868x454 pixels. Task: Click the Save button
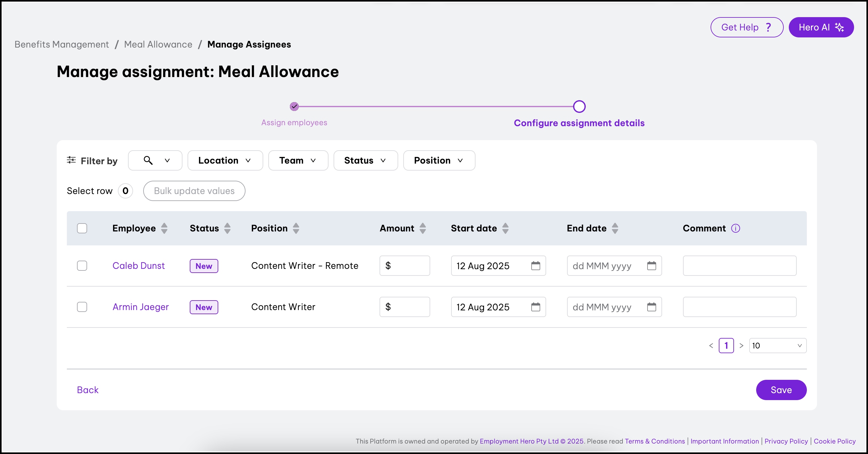point(781,390)
